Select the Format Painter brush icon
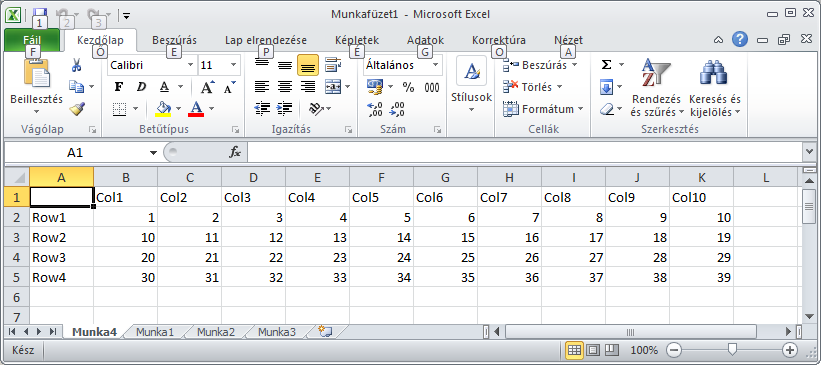Screen dimensions: 821x365 (77, 108)
